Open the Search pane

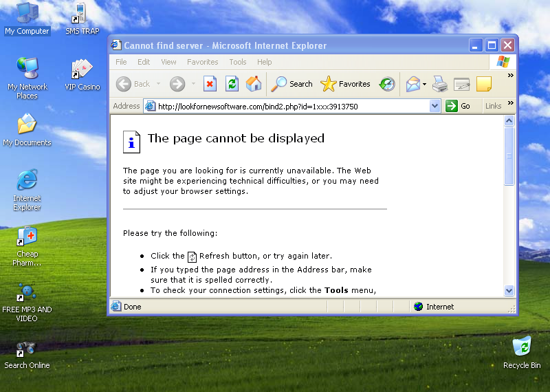click(291, 84)
